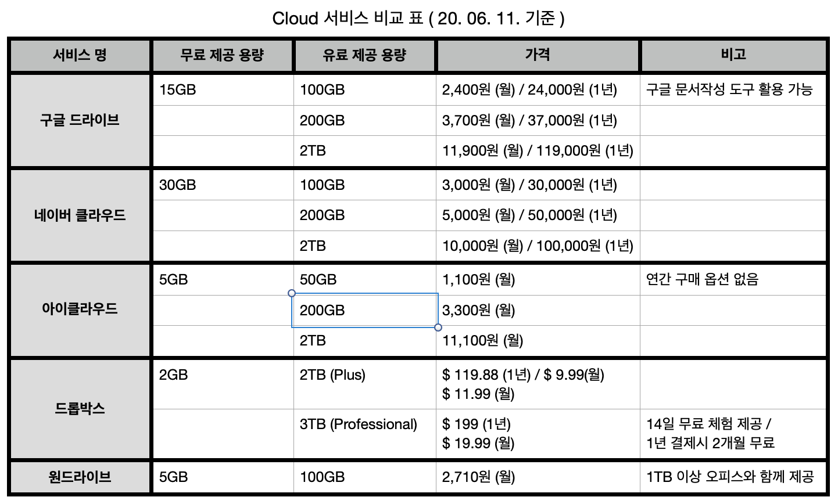Viewport: 838px width, 504px height.
Task: Select the '가격' header cell
Action: point(538,55)
